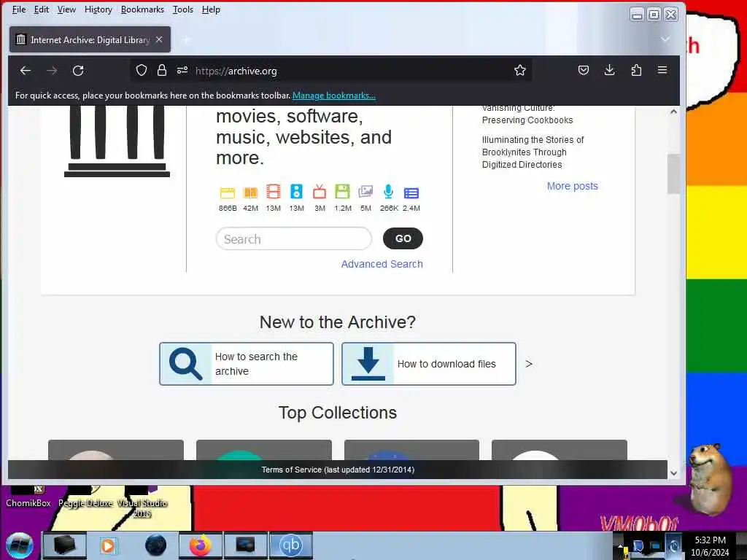Viewport: 747px width, 560px height.
Task: Open How to search the archive card
Action: [x=247, y=364]
